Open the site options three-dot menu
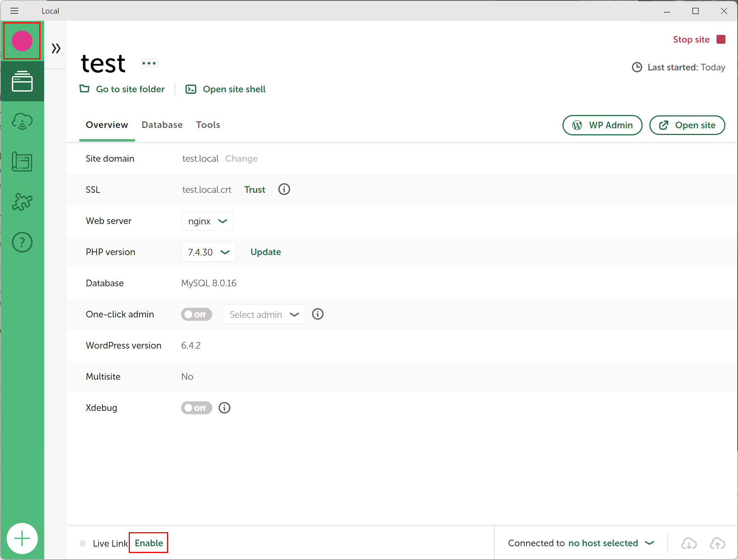This screenshot has height=560, width=738. (x=149, y=63)
